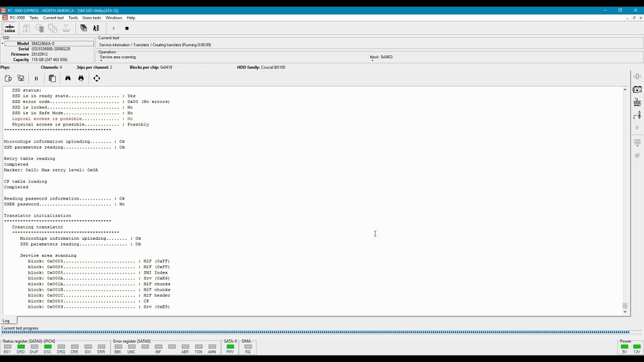Click the log scrollbar up arrow
The height and width of the screenshot is (362, 644).
click(625, 90)
